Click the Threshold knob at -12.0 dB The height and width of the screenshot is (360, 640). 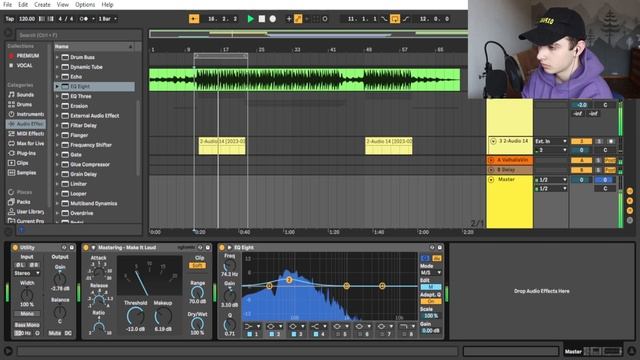(135, 316)
